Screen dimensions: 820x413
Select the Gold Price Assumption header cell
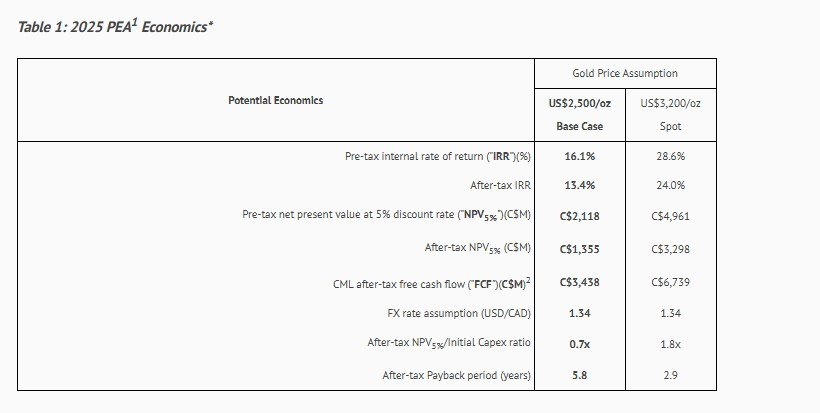pyautogui.click(x=624, y=73)
